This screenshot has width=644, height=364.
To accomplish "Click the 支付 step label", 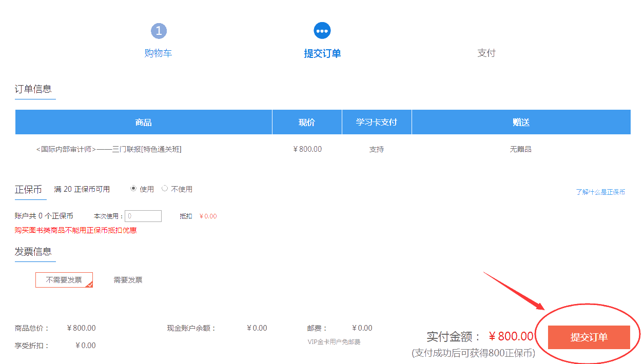I will coord(486,53).
